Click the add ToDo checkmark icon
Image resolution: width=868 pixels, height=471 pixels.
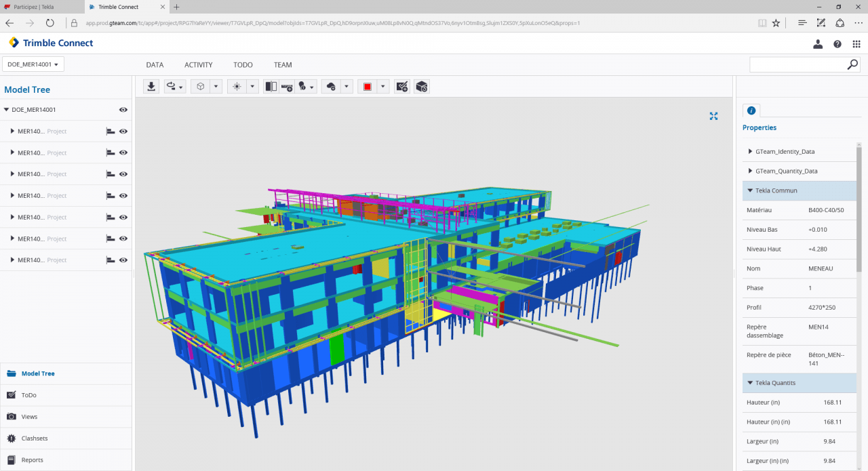click(x=402, y=87)
